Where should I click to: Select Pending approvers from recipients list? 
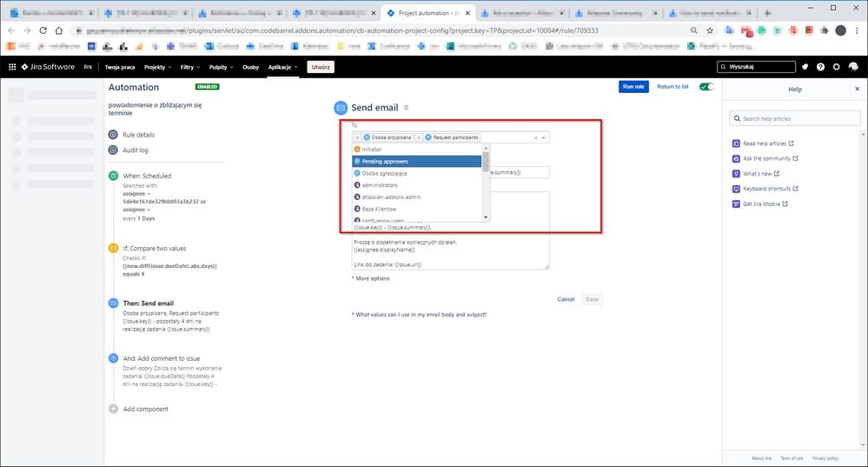point(417,161)
